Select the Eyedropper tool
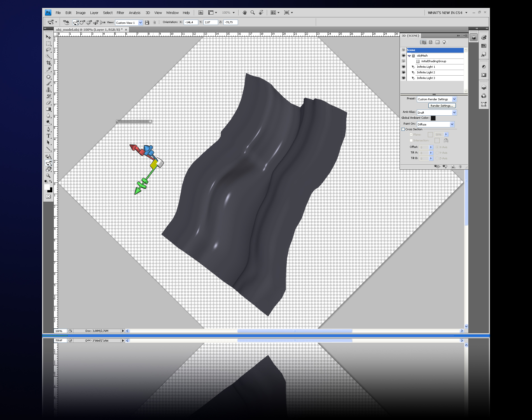 click(48, 69)
